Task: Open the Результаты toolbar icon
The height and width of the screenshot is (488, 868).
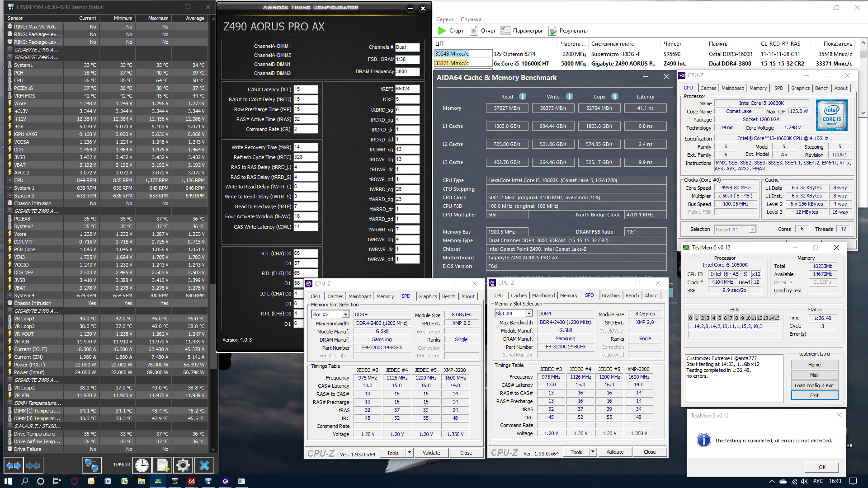Action: coord(552,31)
